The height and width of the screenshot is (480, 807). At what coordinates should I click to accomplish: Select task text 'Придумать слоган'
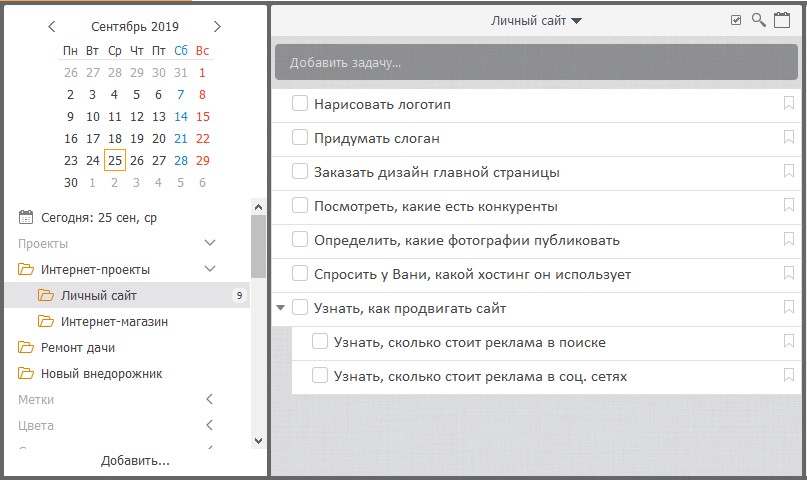tap(377, 138)
